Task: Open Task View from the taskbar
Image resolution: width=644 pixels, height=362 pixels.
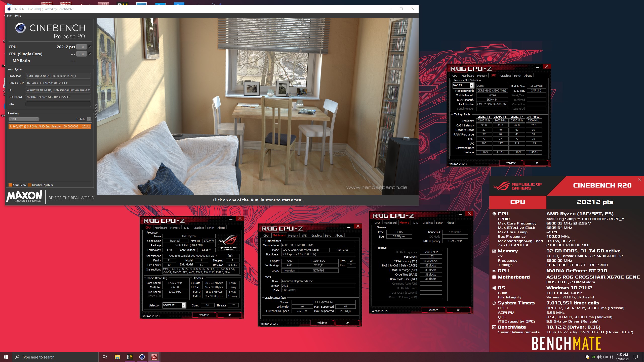Action: [x=105, y=357]
